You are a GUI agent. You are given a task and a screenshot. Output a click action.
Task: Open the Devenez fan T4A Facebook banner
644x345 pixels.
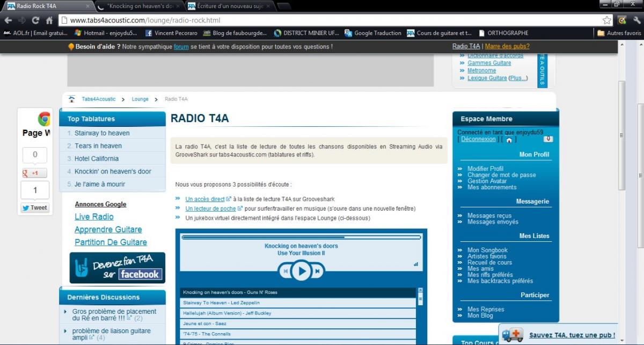(117, 268)
